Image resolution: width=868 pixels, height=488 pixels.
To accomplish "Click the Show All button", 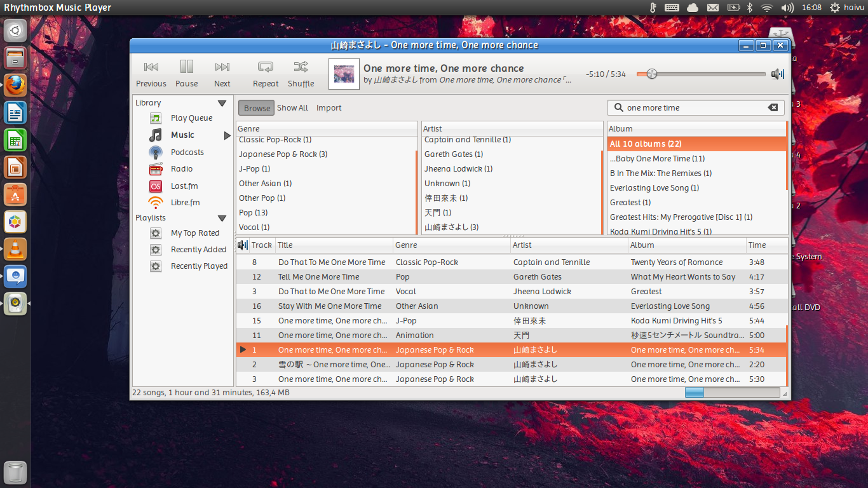I will pyautogui.click(x=292, y=108).
